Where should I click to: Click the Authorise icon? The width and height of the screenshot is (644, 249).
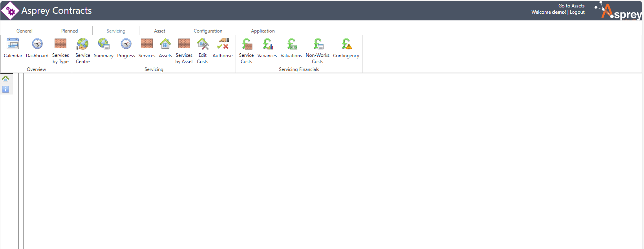[x=223, y=44]
